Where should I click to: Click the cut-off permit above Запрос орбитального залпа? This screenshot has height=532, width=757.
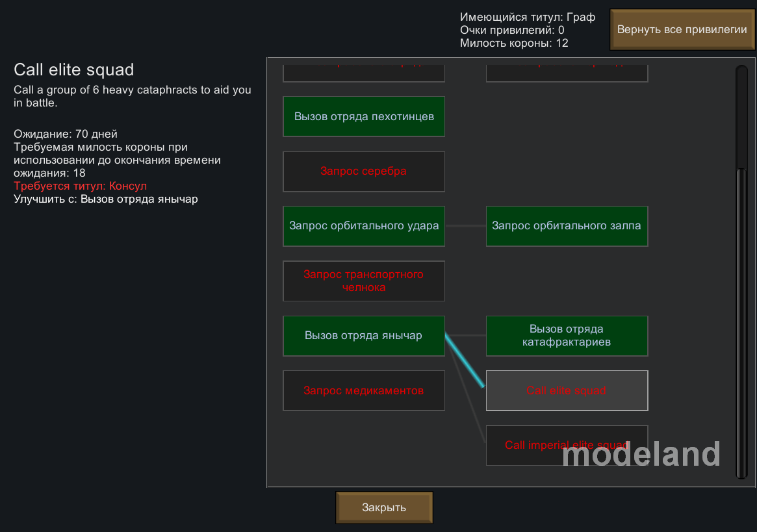coord(567,72)
